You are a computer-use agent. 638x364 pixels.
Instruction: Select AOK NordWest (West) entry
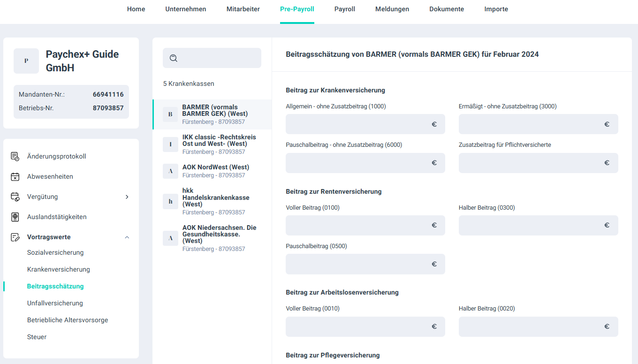click(212, 171)
